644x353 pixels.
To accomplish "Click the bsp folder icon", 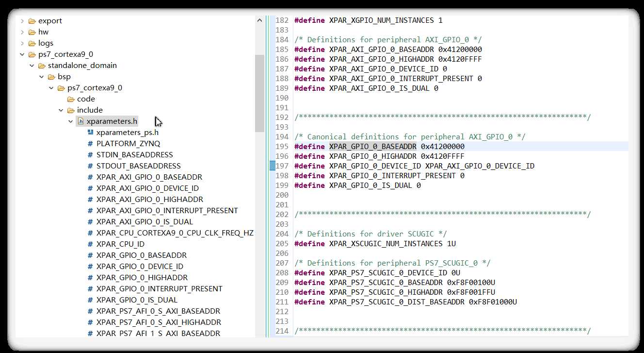I will [x=51, y=77].
